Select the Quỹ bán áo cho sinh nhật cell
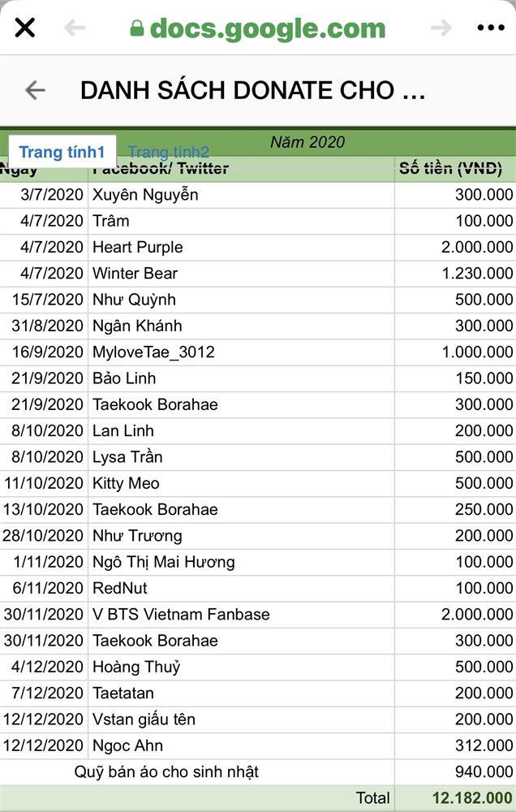516x812 pixels. (x=166, y=771)
